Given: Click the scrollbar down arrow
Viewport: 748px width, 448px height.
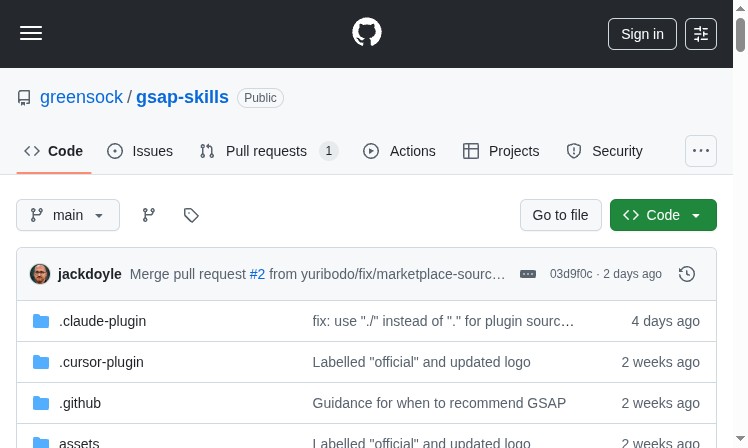Looking at the screenshot, I should [740, 438].
